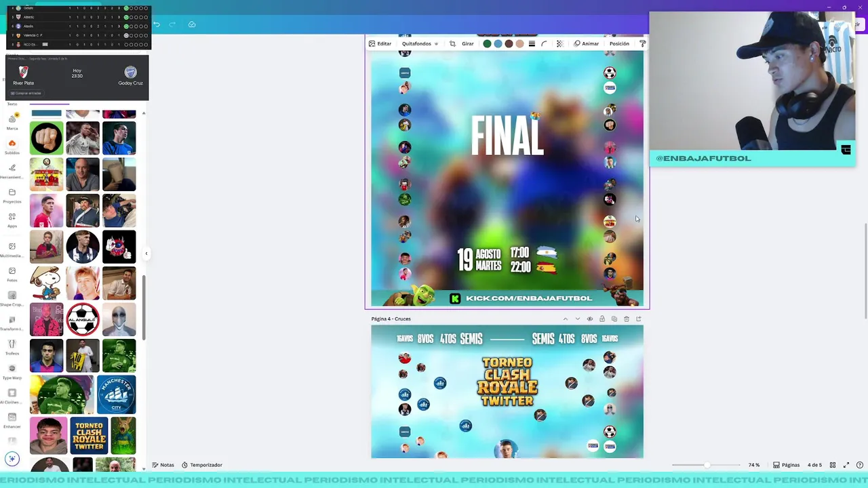Open the Trofeos app
The width and height of the screenshot is (868, 488).
pyautogui.click(x=12, y=347)
